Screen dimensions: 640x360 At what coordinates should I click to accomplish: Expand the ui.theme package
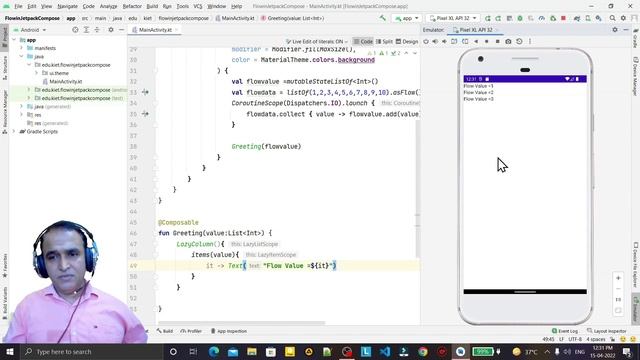pyautogui.click(x=37, y=73)
